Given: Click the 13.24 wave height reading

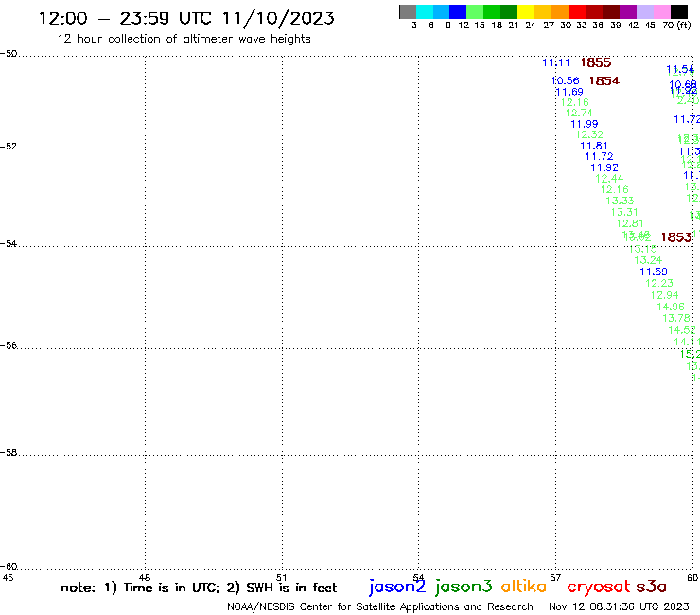Looking at the screenshot, I should click(x=648, y=260).
